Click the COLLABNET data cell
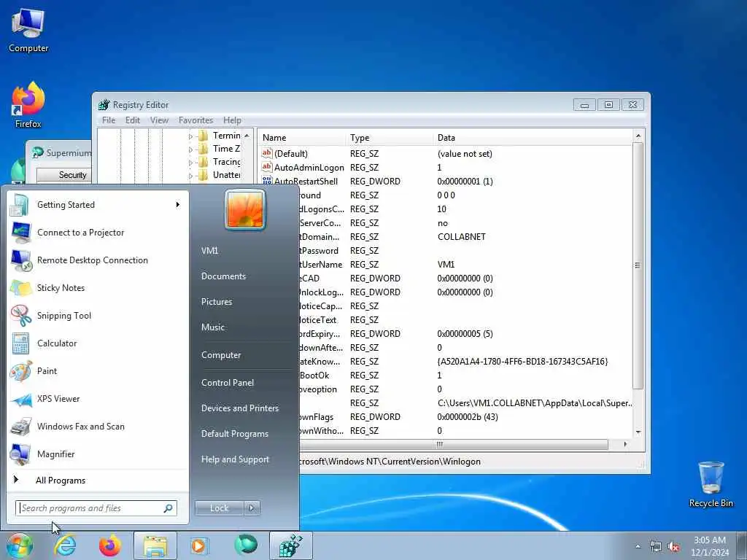 [461, 237]
